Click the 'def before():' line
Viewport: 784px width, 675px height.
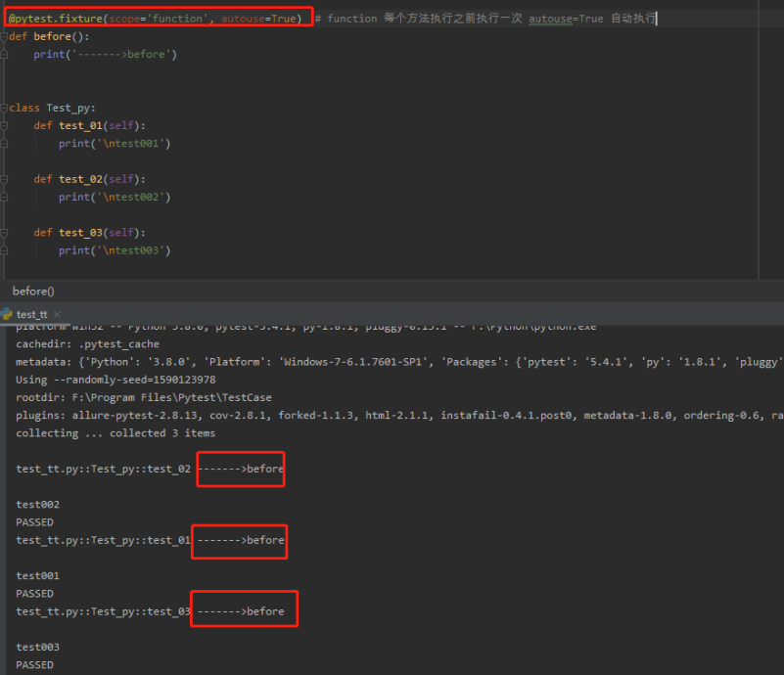(49, 36)
